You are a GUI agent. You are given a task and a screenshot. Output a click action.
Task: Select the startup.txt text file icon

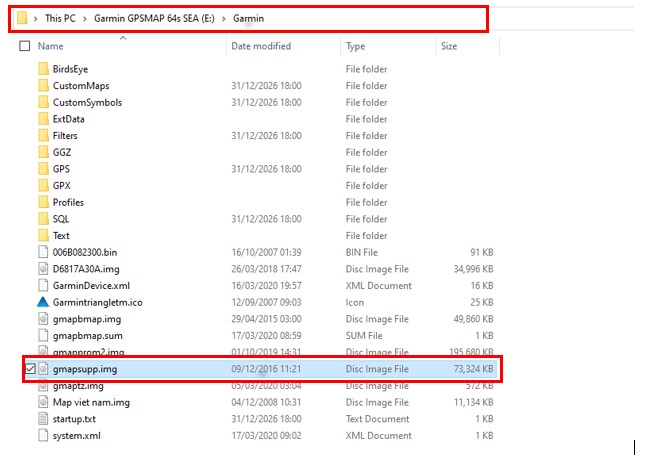(x=43, y=419)
